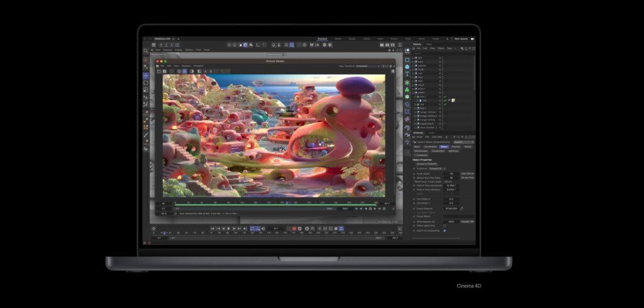Open the Daylight white balance dropdown

click(x=467, y=222)
